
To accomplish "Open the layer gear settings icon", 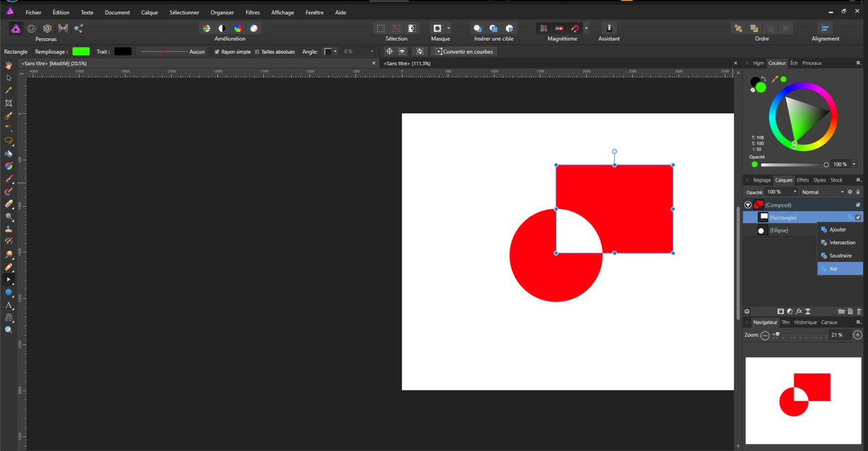I will point(850,192).
